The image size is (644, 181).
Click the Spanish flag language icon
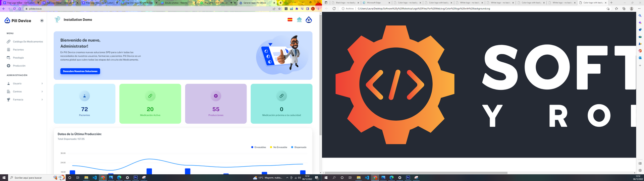click(290, 20)
